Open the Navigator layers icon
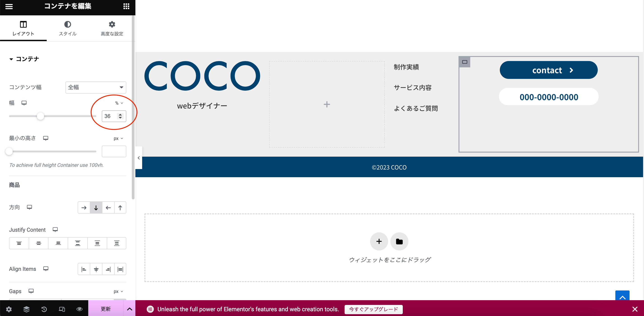 point(26,309)
